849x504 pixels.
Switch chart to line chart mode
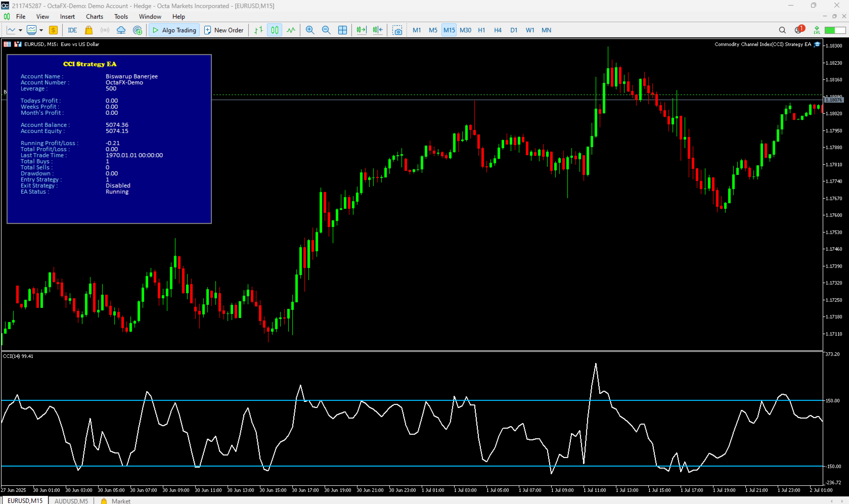click(x=291, y=30)
